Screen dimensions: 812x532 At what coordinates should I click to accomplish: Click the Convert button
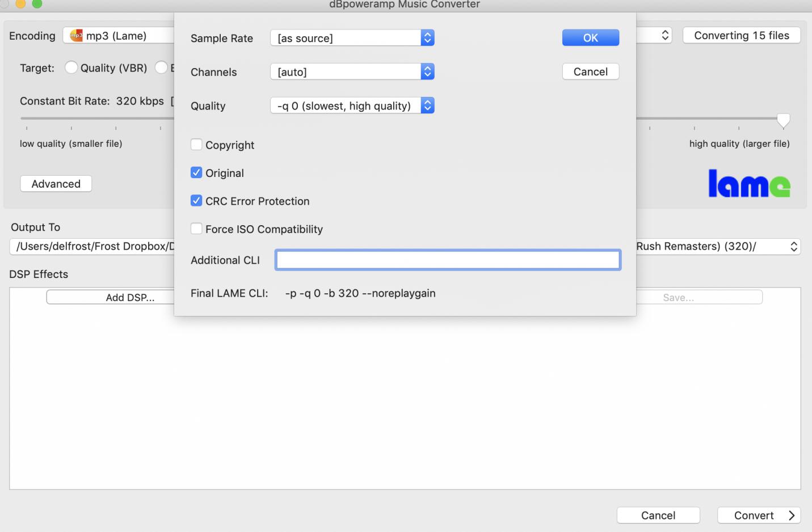click(x=759, y=515)
